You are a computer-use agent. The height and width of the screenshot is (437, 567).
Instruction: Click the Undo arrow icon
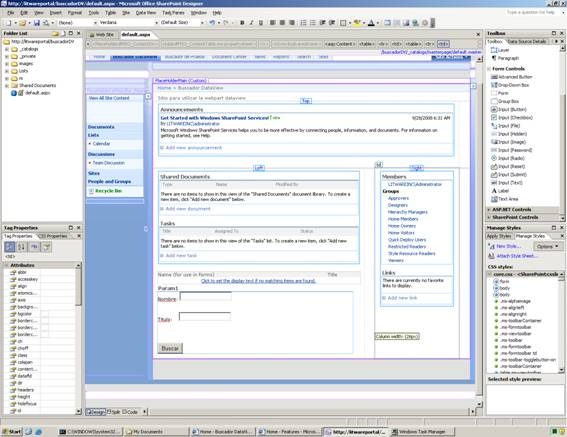pos(212,23)
